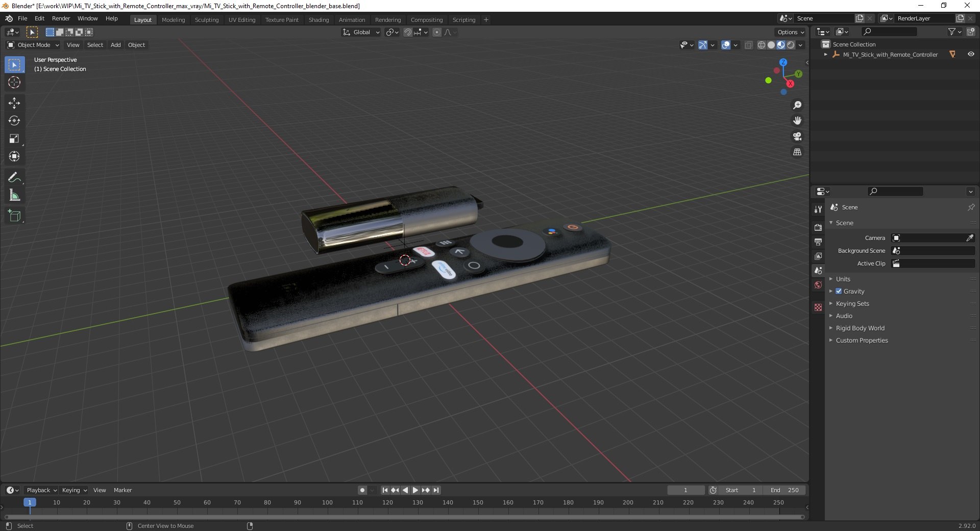980x531 pixels.
Task: Enable the Gravity checkbox
Action: point(839,291)
